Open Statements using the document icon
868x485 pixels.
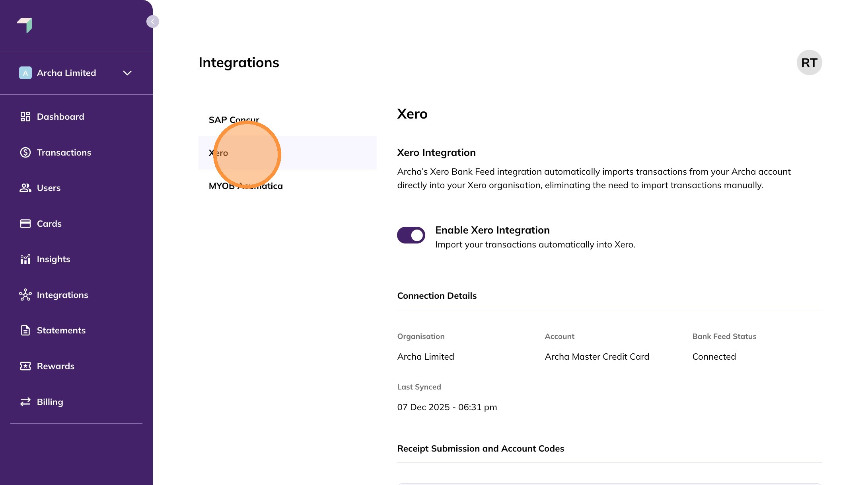pyautogui.click(x=25, y=330)
